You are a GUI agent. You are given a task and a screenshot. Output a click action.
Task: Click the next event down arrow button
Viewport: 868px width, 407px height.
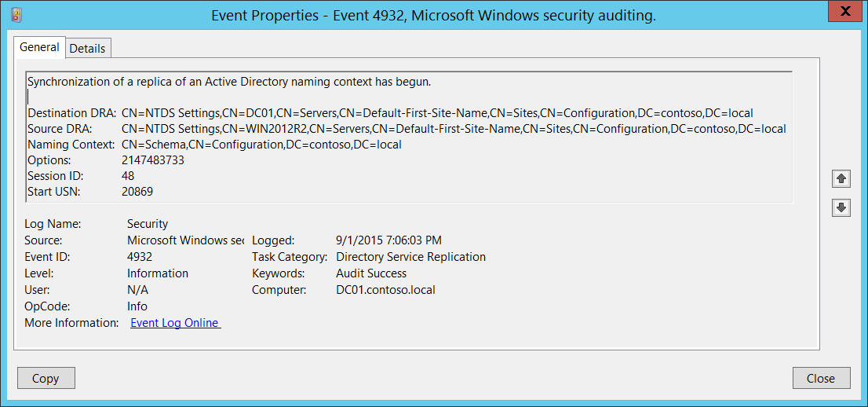coord(841,207)
